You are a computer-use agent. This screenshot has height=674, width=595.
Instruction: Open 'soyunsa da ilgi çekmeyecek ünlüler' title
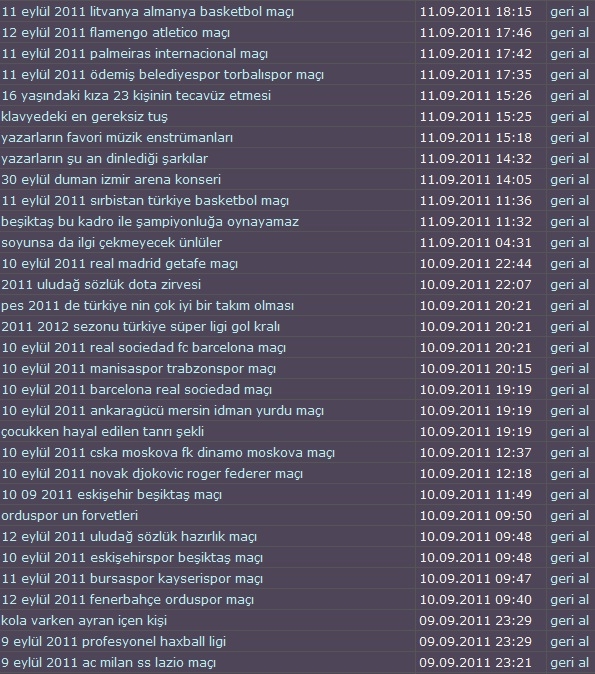click(112, 243)
